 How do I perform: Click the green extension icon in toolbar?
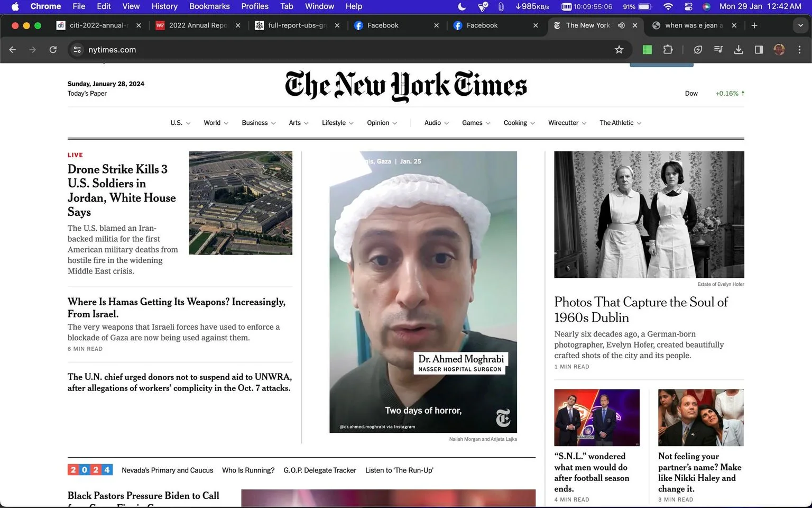[647, 50]
